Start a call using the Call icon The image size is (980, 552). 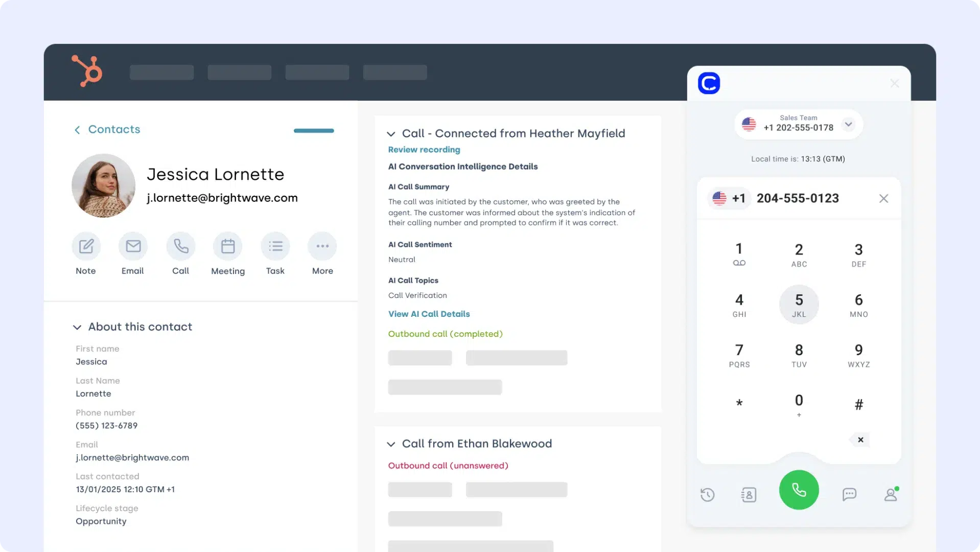point(180,246)
